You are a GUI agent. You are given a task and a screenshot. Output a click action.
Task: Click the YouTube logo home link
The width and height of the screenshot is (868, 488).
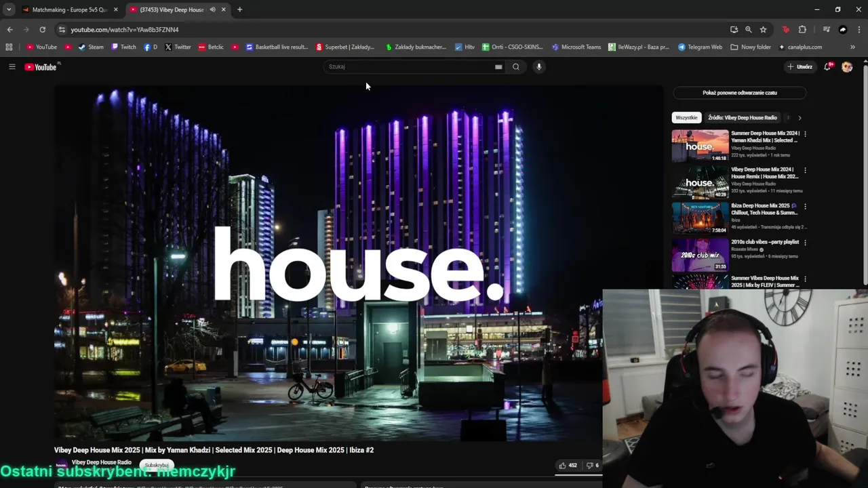click(42, 66)
